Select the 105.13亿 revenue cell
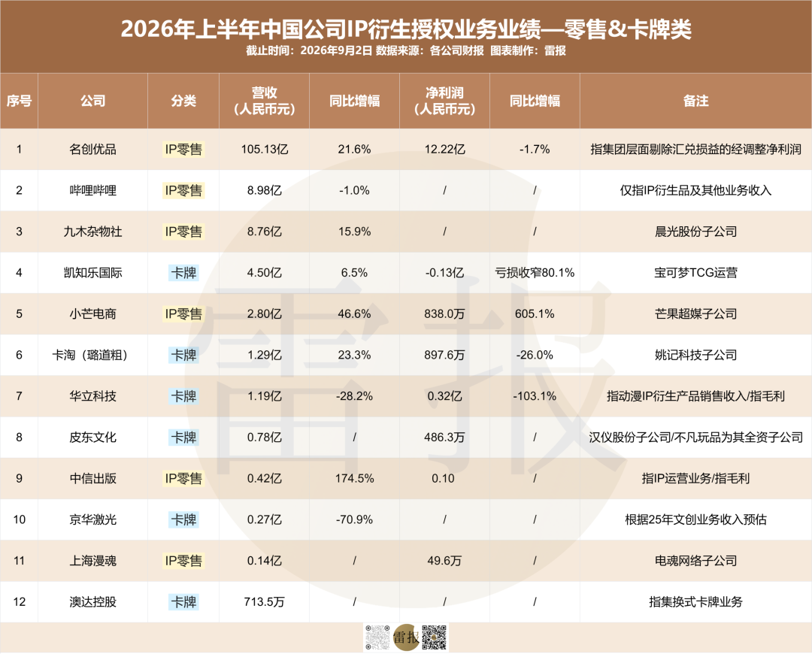Image resolution: width=812 pixels, height=654 pixels. point(264,149)
